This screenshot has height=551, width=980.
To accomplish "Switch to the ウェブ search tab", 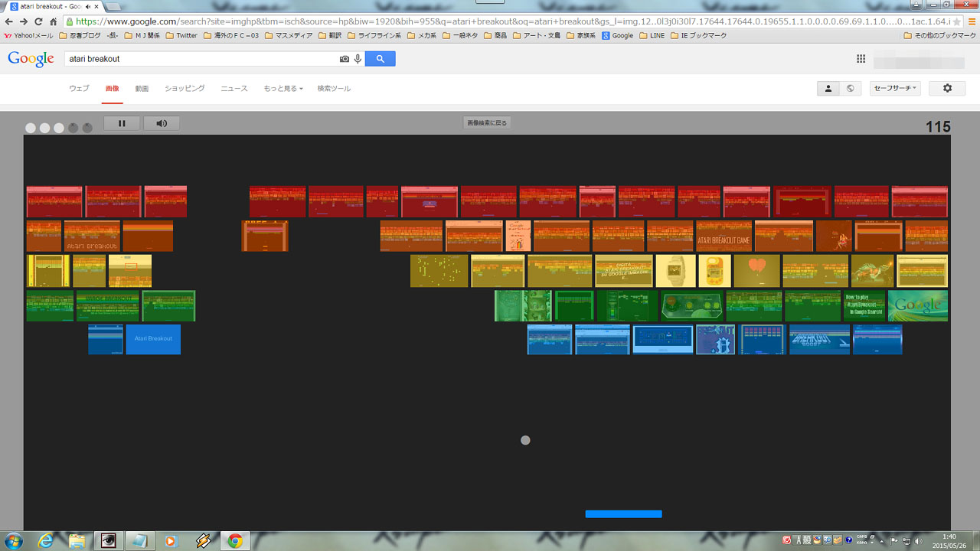I will coord(79,89).
